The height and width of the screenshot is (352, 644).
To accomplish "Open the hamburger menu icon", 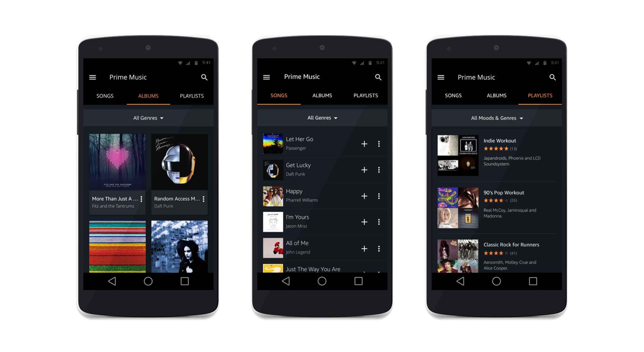I will (x=94, y=78).
